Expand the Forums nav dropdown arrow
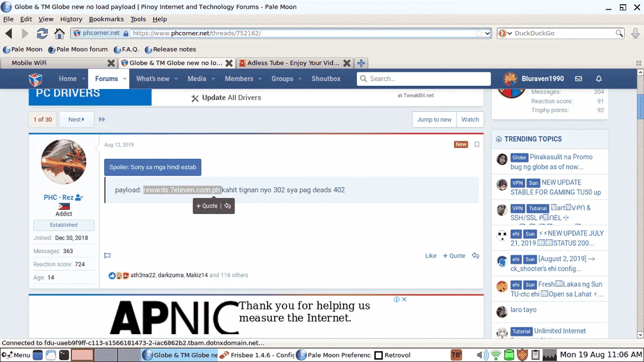Image resolution: width=644 pixels, height=362 pixels. [x=125, y=79]
